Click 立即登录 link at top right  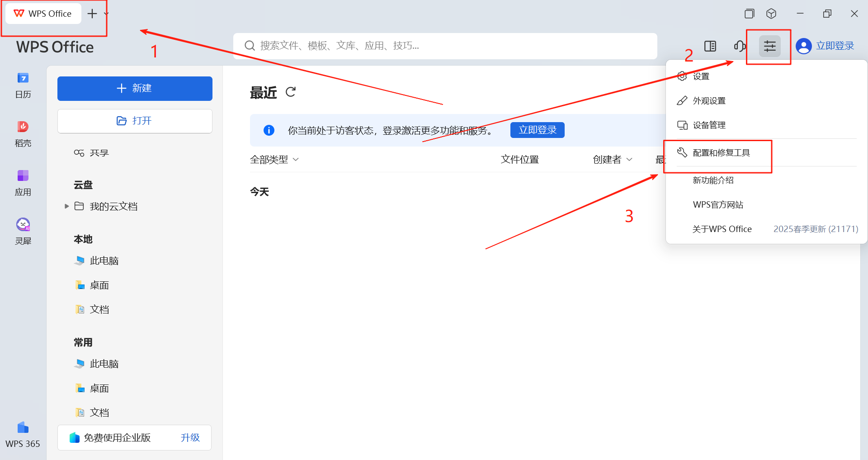pyautogui.click(x=835, y=46)
